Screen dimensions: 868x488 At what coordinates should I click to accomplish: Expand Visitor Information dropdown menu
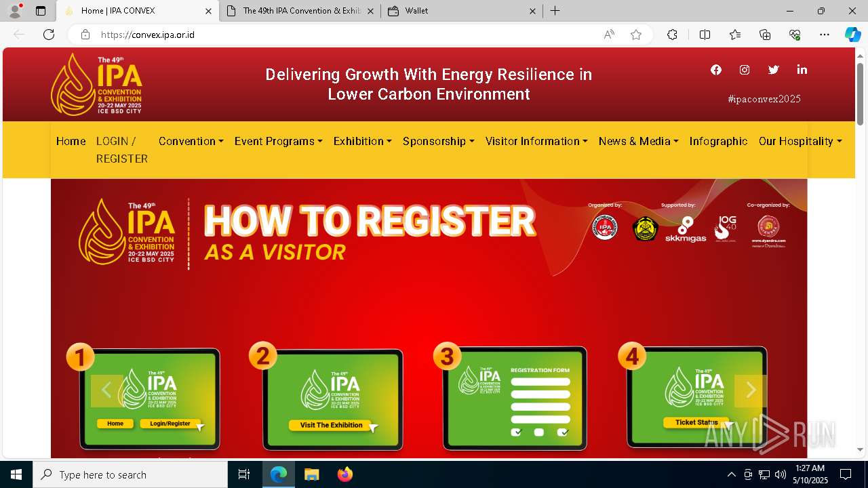coord(536,141)
